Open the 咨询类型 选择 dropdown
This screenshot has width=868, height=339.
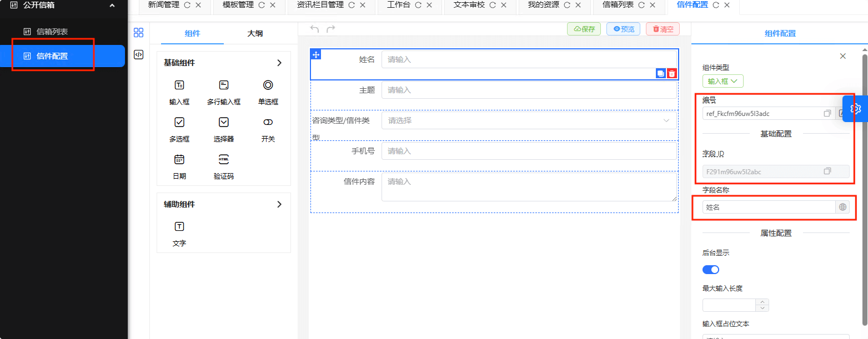529,120
